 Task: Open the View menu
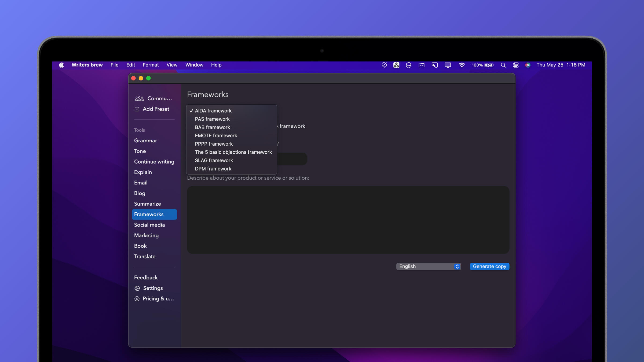coord(172,65)
